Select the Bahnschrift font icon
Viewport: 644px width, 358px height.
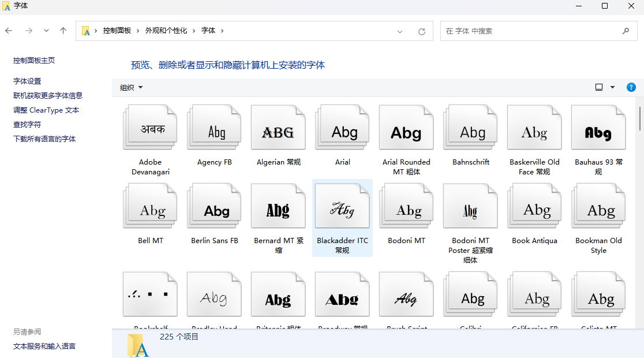[x=471, y=128]
